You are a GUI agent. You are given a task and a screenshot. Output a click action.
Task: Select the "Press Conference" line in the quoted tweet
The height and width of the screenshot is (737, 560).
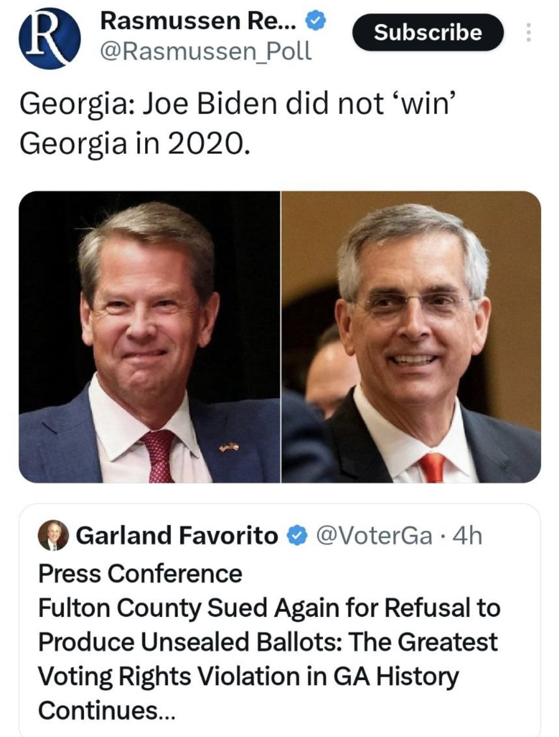pyautogui.click(x=140, y=573)
